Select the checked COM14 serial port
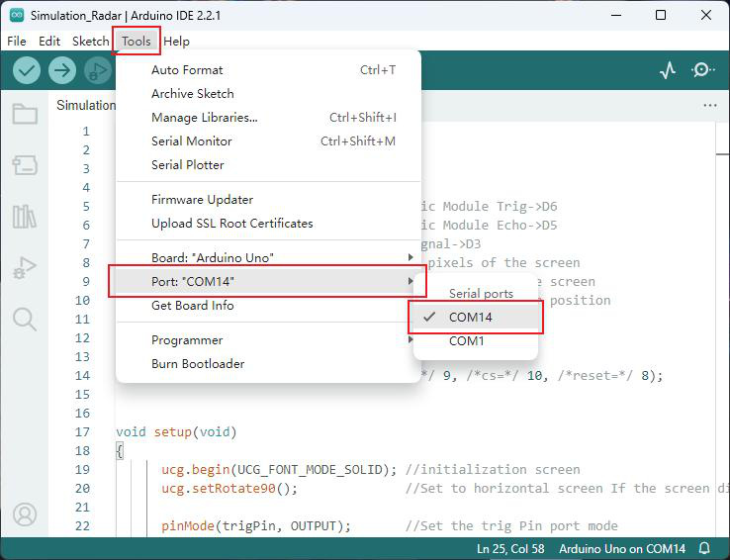The width and height of the screenshot is (730, 560). (476, 317)
